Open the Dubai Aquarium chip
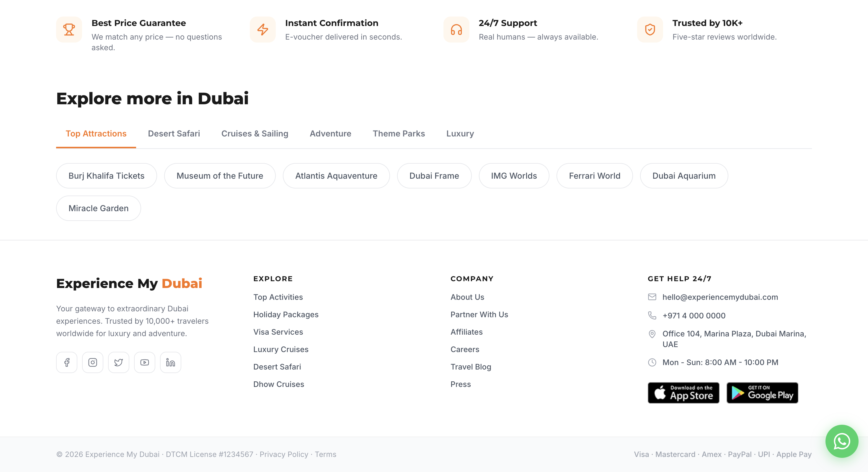 [x=684, y=176]
